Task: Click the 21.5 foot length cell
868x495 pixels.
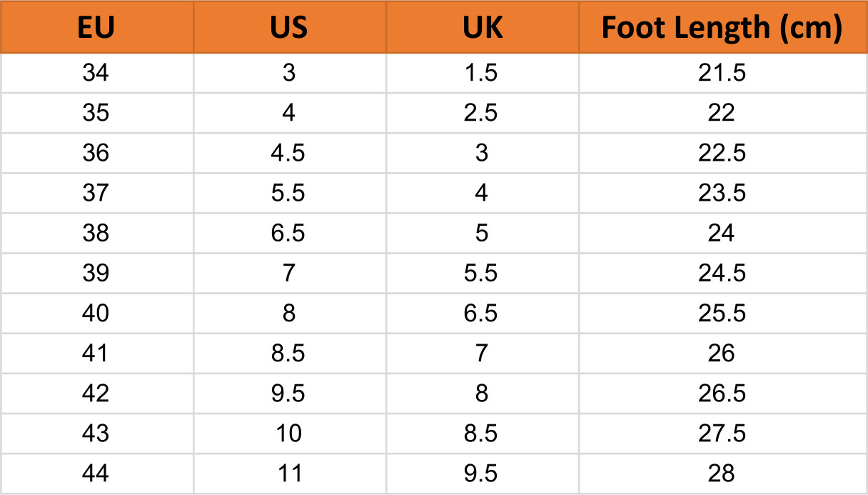Action: point(722,73)
